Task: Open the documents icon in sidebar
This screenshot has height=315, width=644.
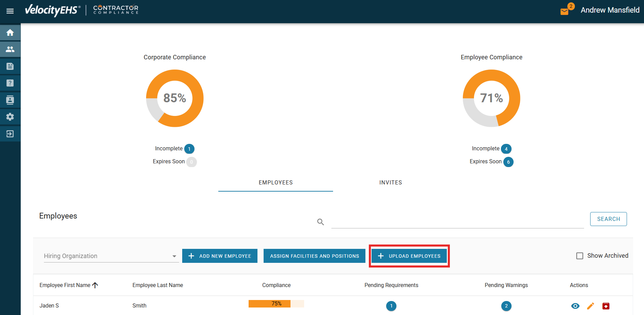Action: (x=10, y=66)
